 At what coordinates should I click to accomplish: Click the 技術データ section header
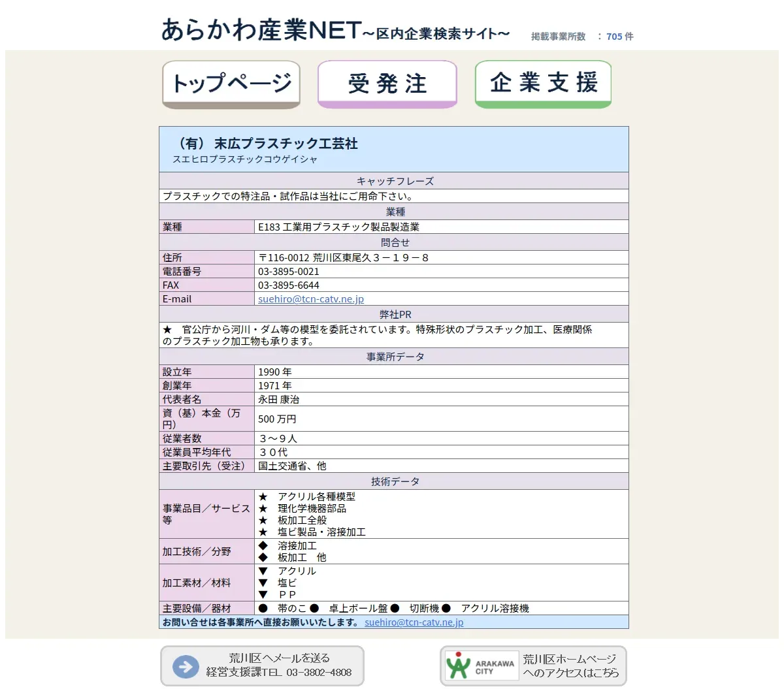click(394, 481)
